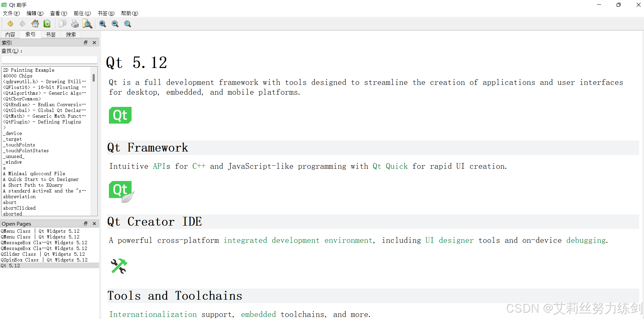Select index entry abbreviation
Image resolution: width=644 pixels, height=319 pixels.
(x=19, y=197)
